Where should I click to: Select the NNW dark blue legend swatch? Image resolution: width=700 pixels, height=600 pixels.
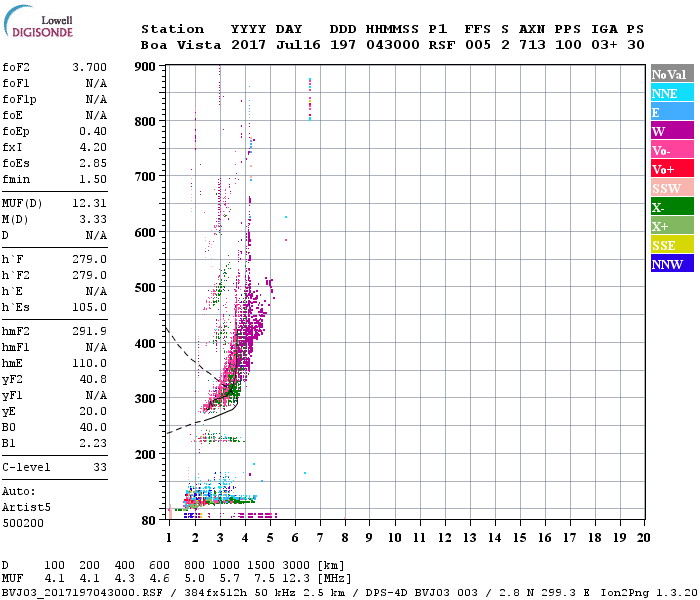coord(672,263)
